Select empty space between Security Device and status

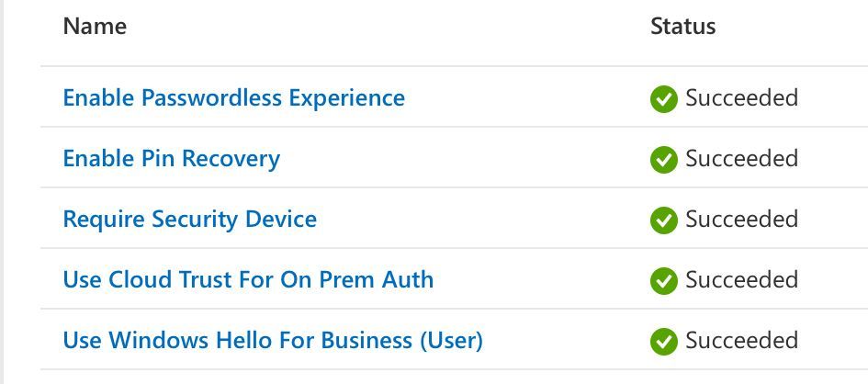[483, 220]
